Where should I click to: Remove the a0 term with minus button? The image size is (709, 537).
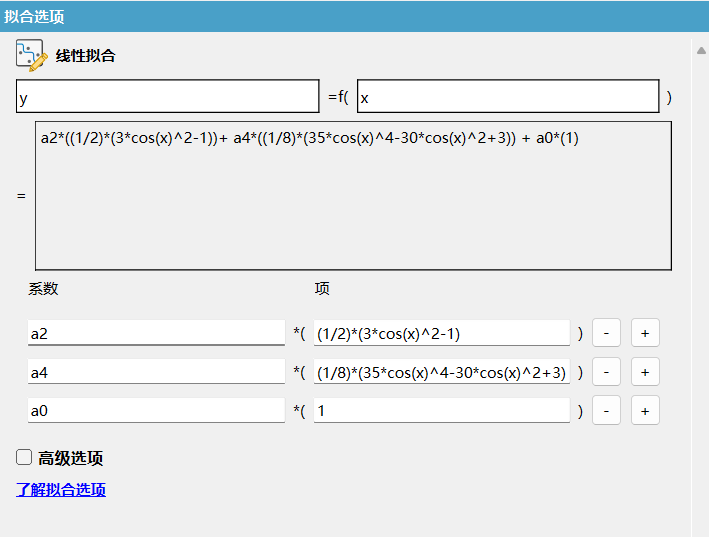click(x=606, y=410)
